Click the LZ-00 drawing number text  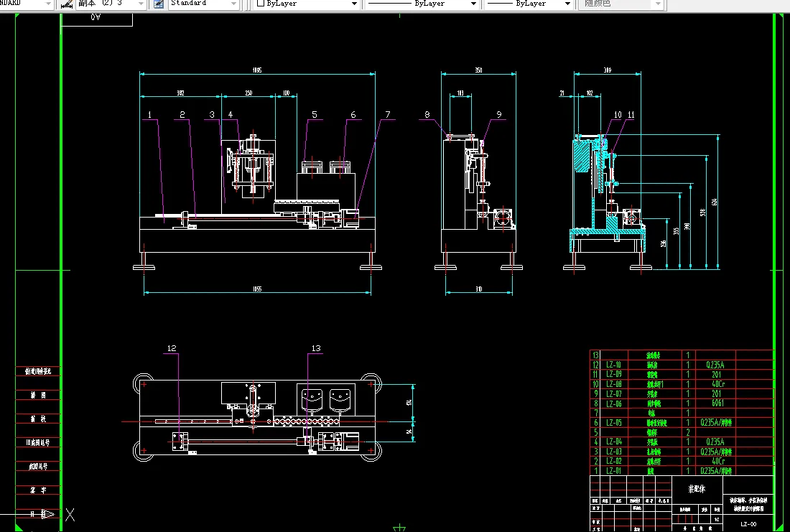[748, 524]
